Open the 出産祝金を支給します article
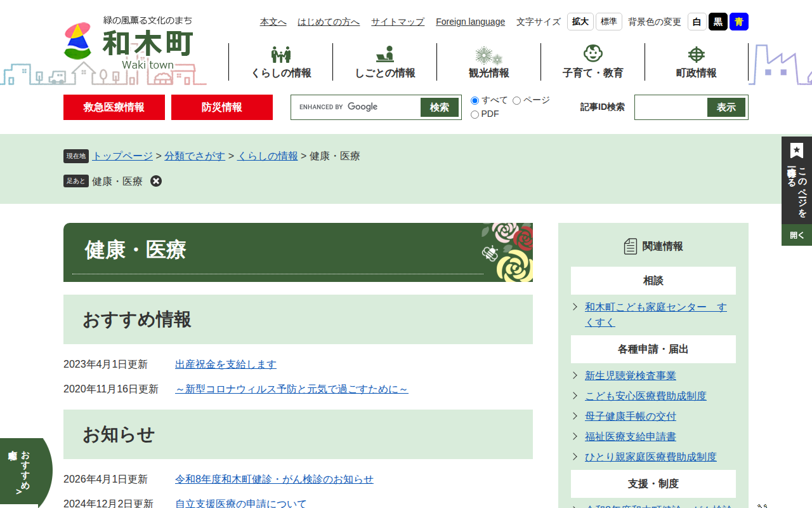The height and width of the screenshot is (508, 812). click(226, 364)
